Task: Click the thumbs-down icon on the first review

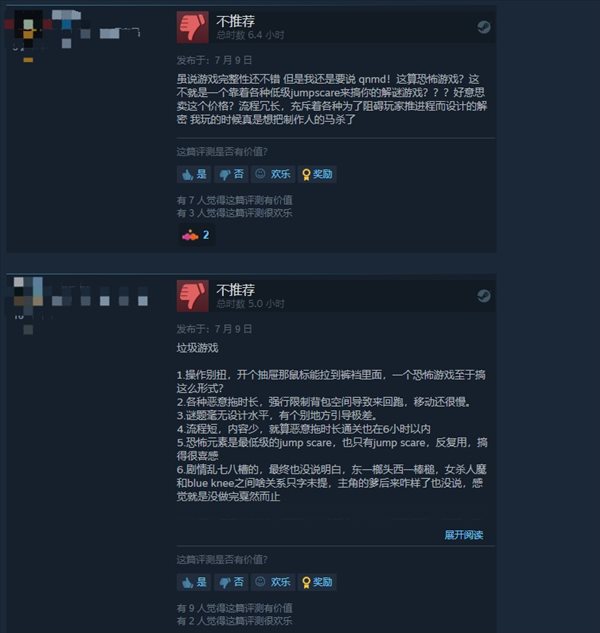Action: pos(193,27)
